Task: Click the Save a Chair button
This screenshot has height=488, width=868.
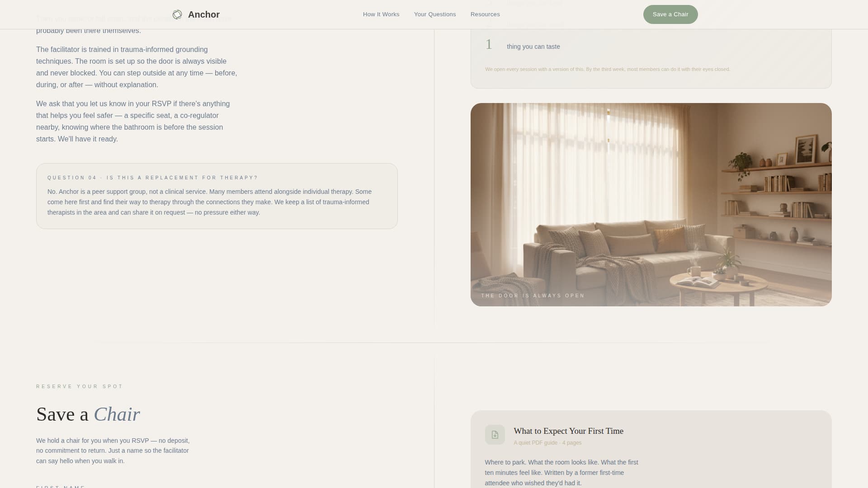Action: click(x=670, y=14)
